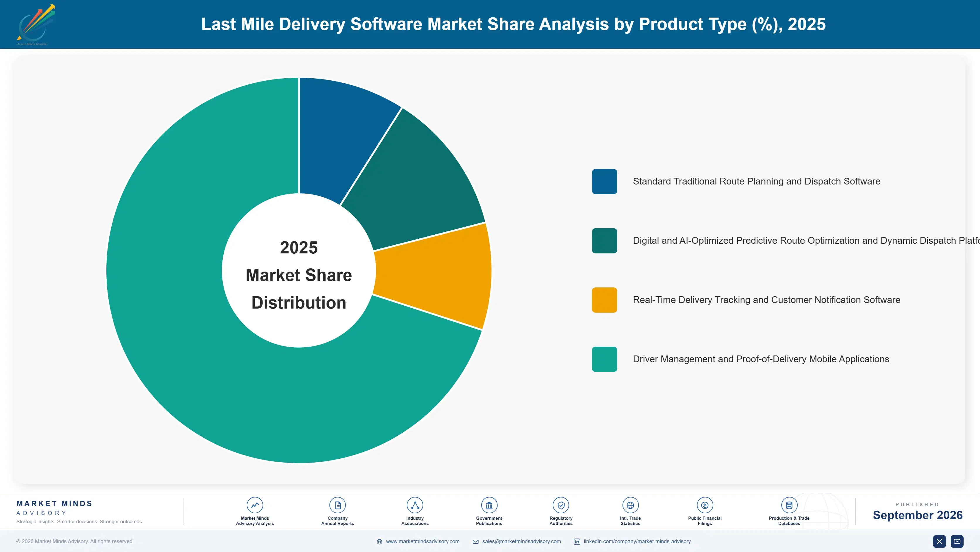Click the envelope icon beside sales email
The height and width of the screenshot is (552, 980).
(476, 542)
